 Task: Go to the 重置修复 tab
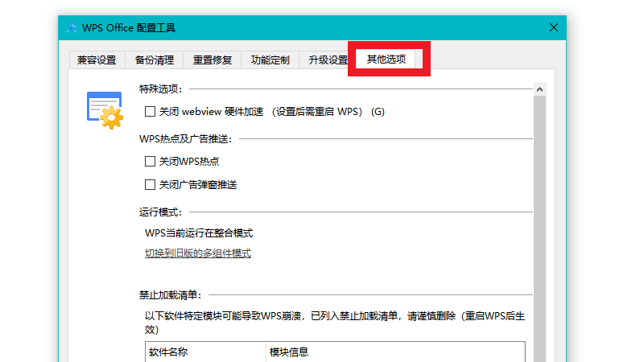(213, 60)
